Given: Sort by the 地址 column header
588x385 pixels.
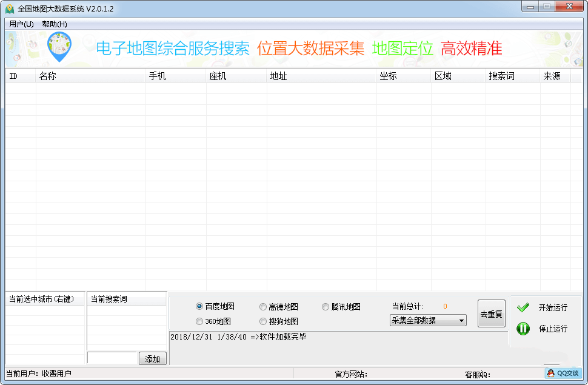Looking at the screenshot, I should click(321, 76).
